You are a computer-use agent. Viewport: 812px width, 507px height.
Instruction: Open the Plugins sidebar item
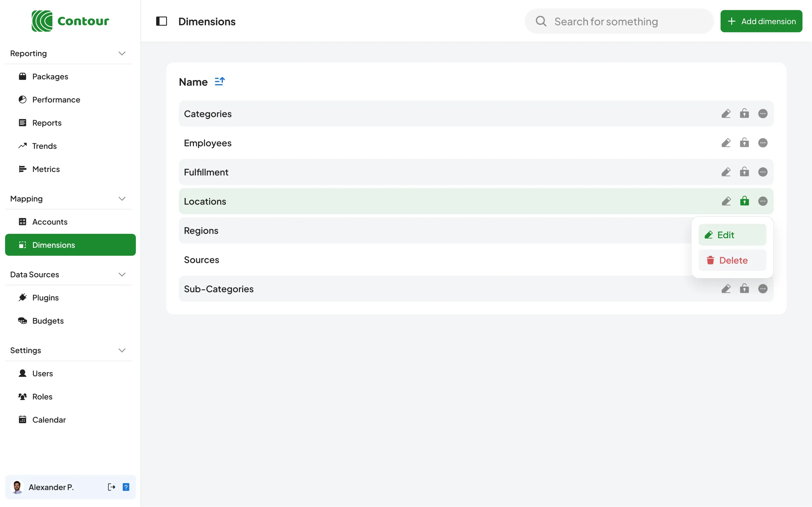point(45,298)
